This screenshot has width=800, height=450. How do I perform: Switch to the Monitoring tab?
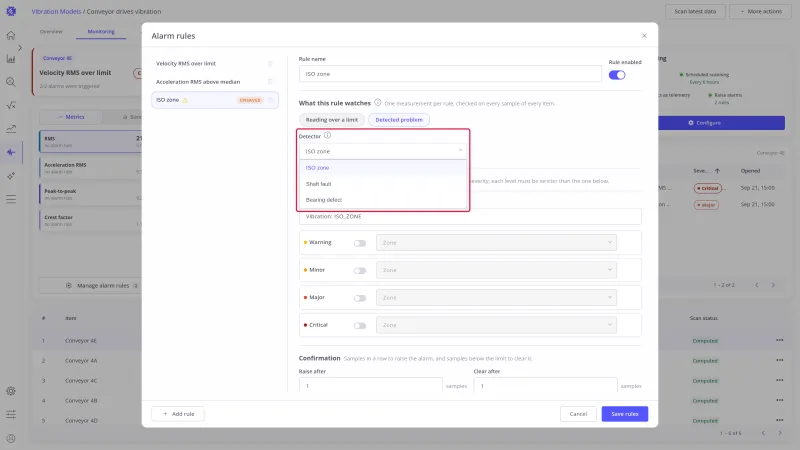(x=101, y=32)
